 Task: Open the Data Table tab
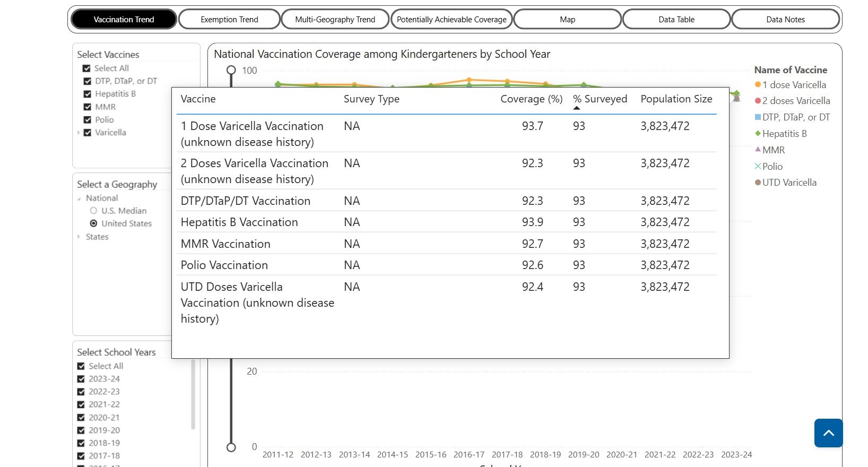(676, 20)
